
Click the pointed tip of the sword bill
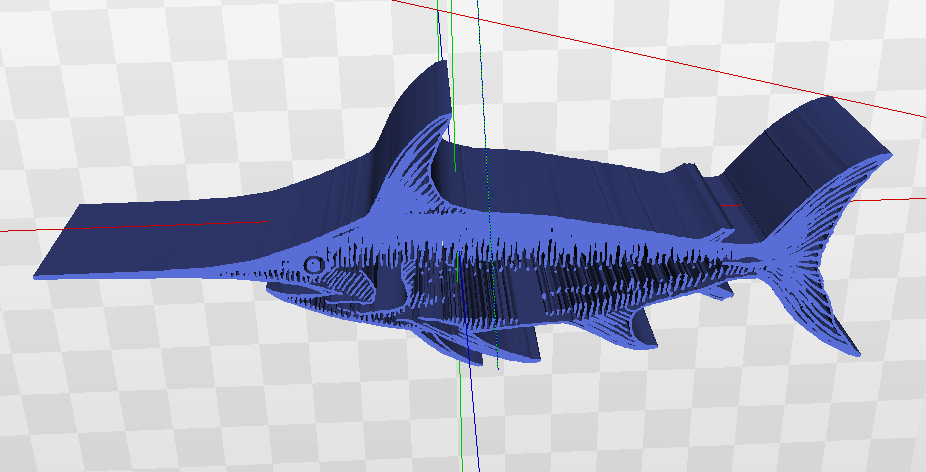[40, 274]
